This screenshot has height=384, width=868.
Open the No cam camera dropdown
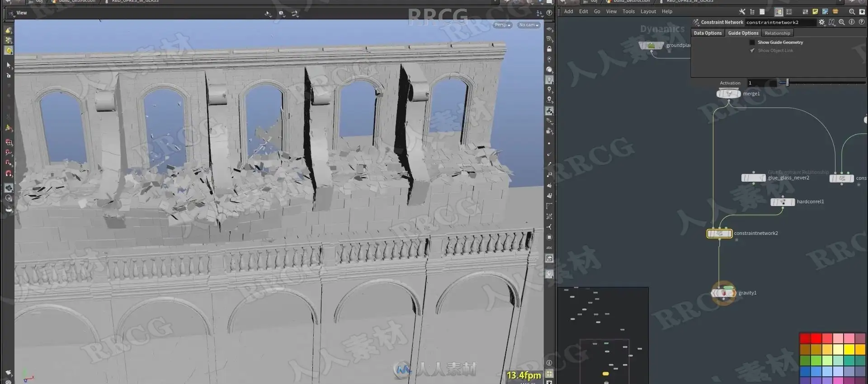coord(529,25)
